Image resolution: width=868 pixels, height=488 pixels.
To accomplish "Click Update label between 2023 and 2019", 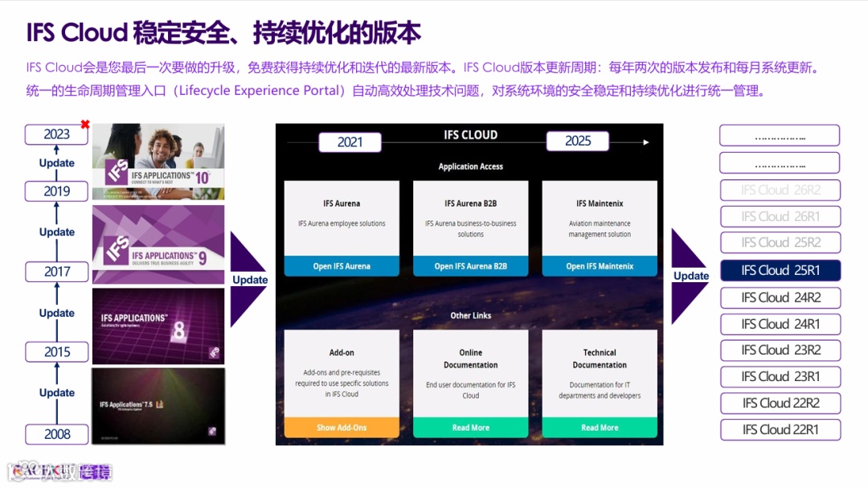I will pos(56,163).
